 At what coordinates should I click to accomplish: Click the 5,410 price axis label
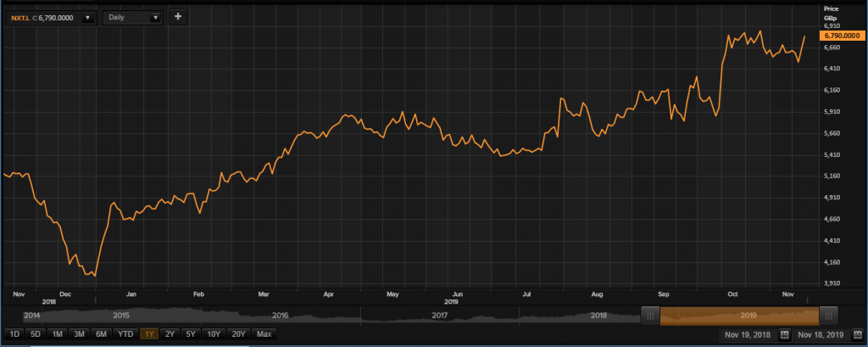[832, 154]
